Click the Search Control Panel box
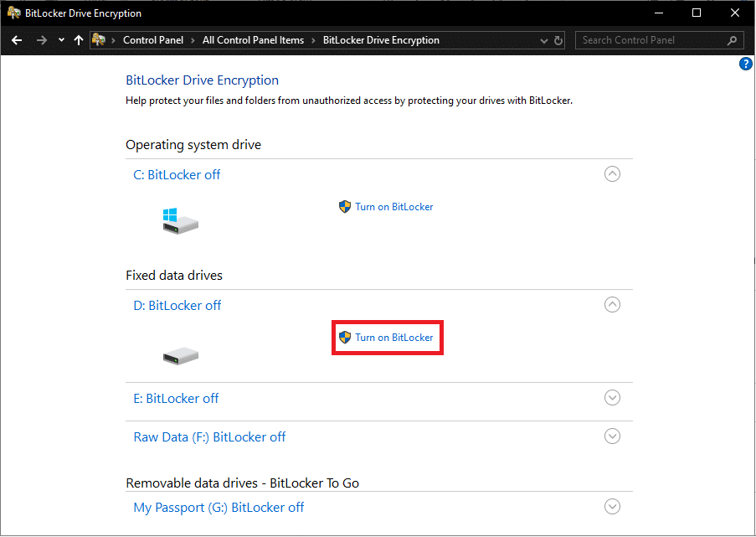Image resolution: width=756 pixels, height=537 pixels. [x=653, y=39]
